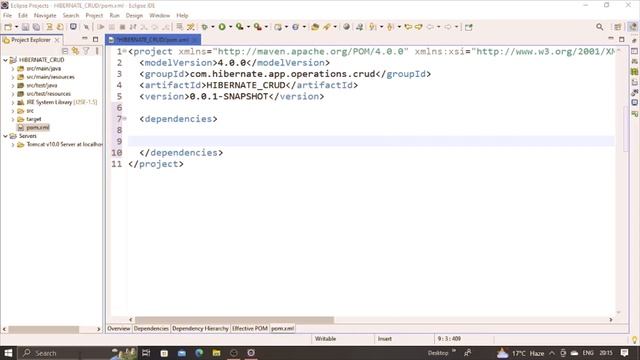Expand the src/test/java folder
640x360 pixels.
13,86
